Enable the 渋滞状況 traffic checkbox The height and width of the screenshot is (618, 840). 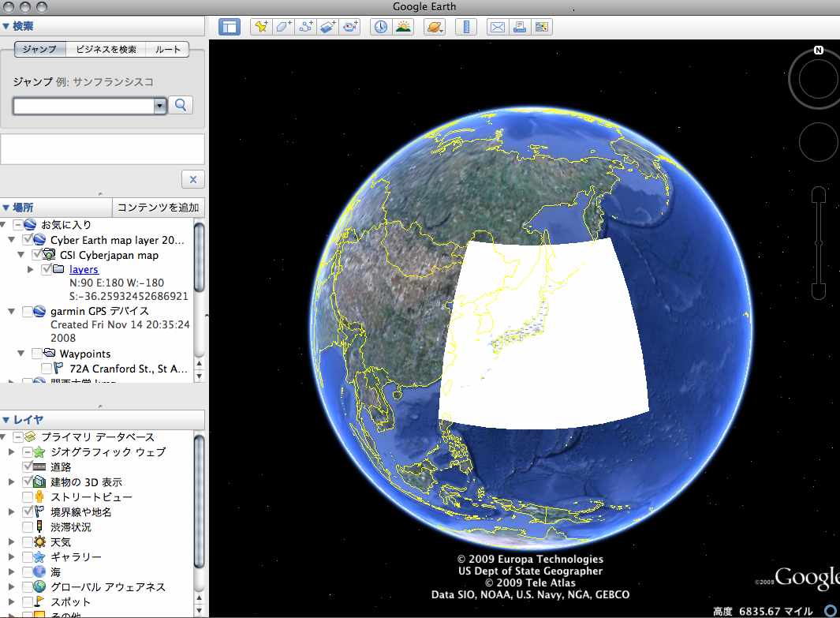[x=28, y=526]
